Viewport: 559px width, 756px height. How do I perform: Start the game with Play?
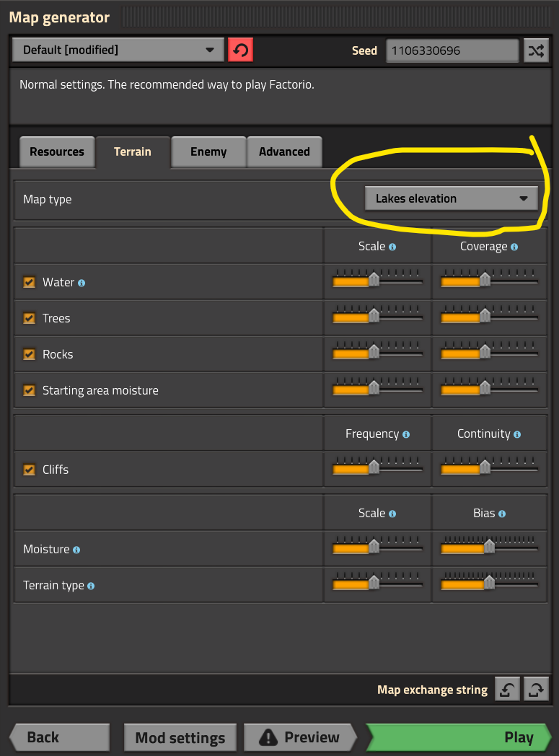point(458,737)
